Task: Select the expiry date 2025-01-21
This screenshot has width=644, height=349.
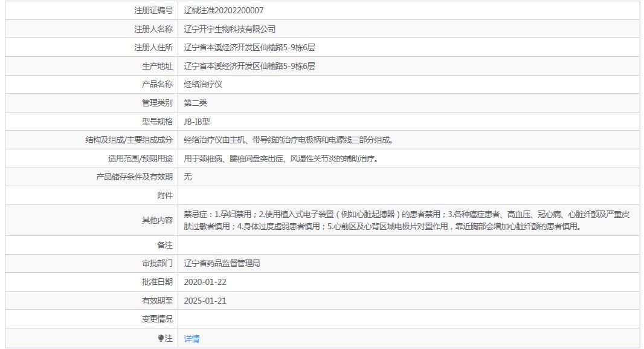Action: (205, 301)
